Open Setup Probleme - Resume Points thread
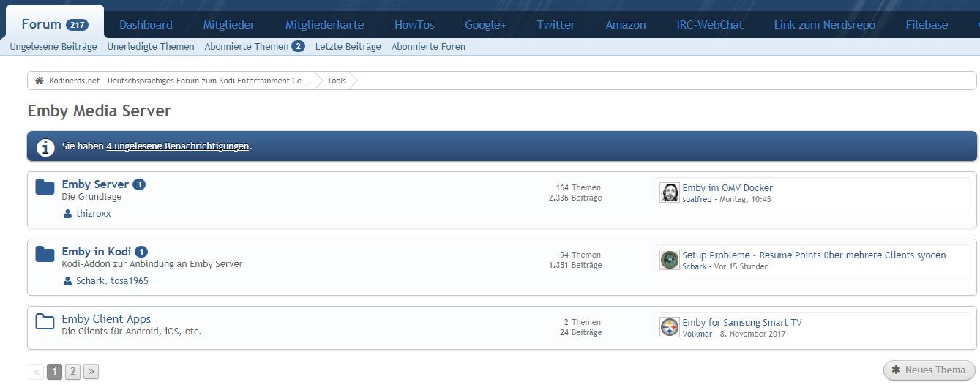The height and width of the screenshot is (385, 980). pos(814,255)
